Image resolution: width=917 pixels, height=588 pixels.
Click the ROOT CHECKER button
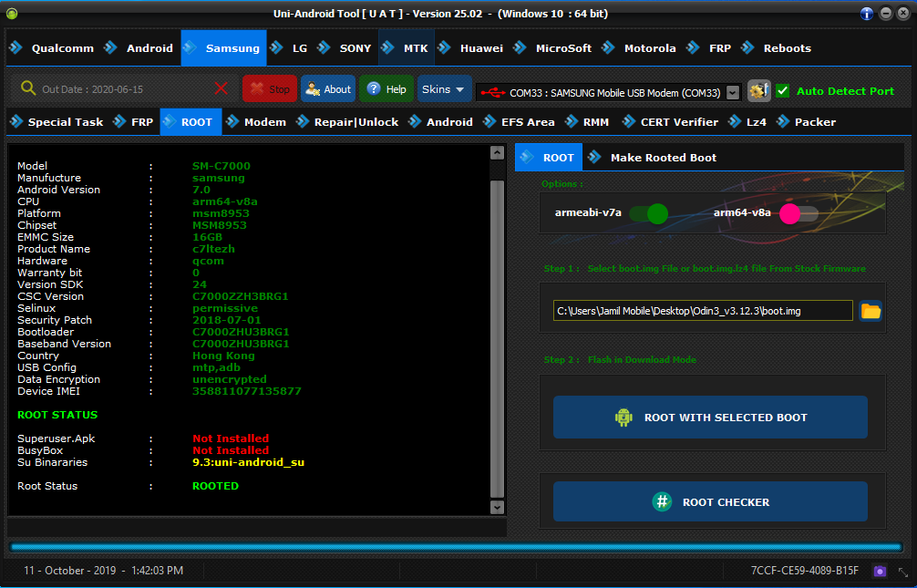pyautogui.click(x=710, y=501)
